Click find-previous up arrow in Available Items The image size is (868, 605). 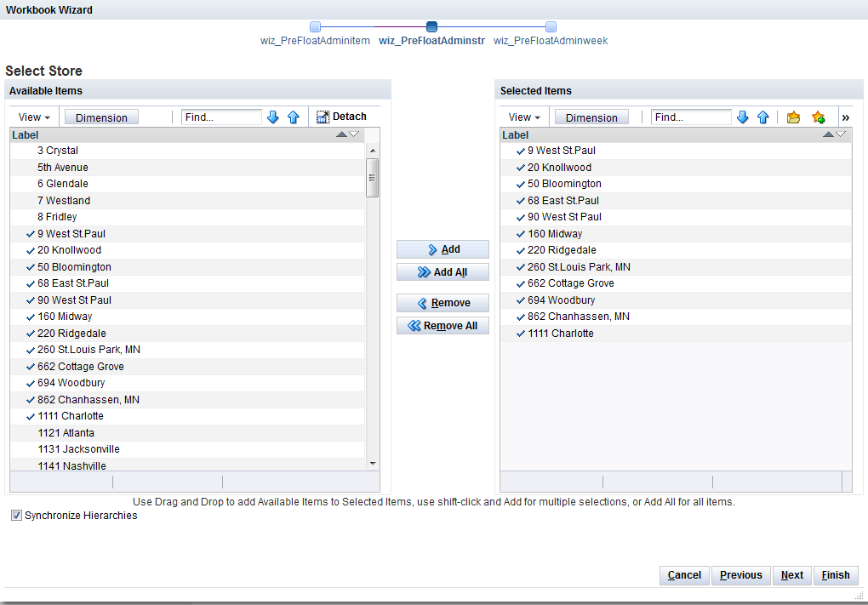294,117
